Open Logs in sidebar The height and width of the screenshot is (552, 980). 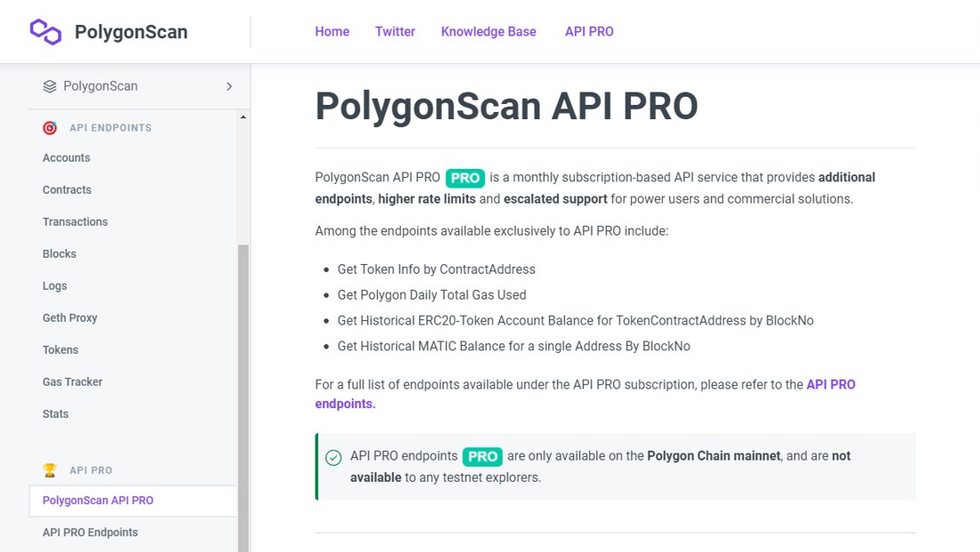[54, 285]
